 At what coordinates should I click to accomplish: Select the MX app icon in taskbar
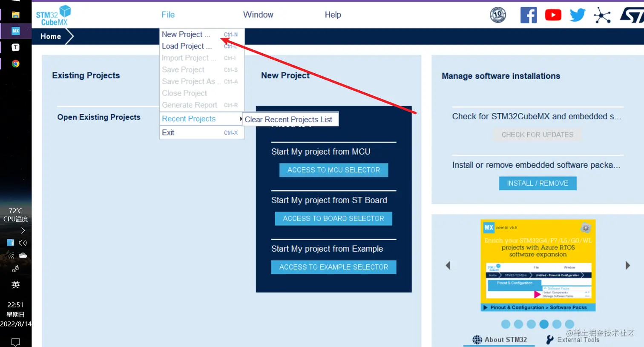pyautogui.click(x=16, y=31)
